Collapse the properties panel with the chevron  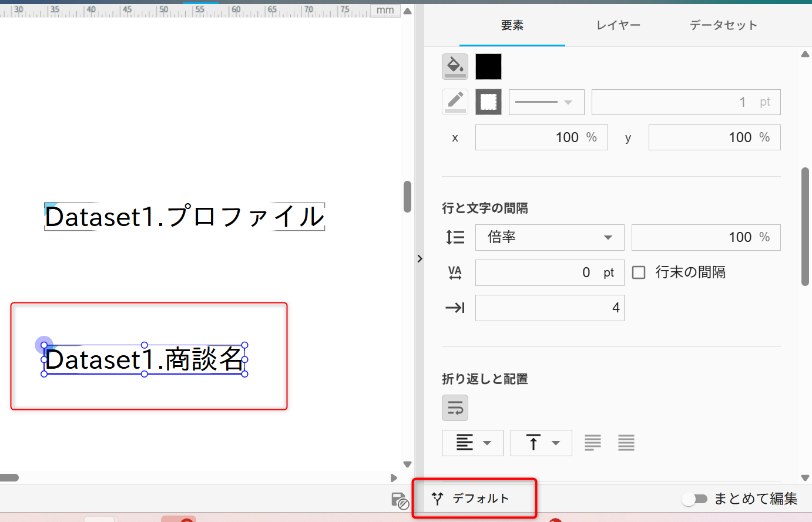(x=420, y=258)
